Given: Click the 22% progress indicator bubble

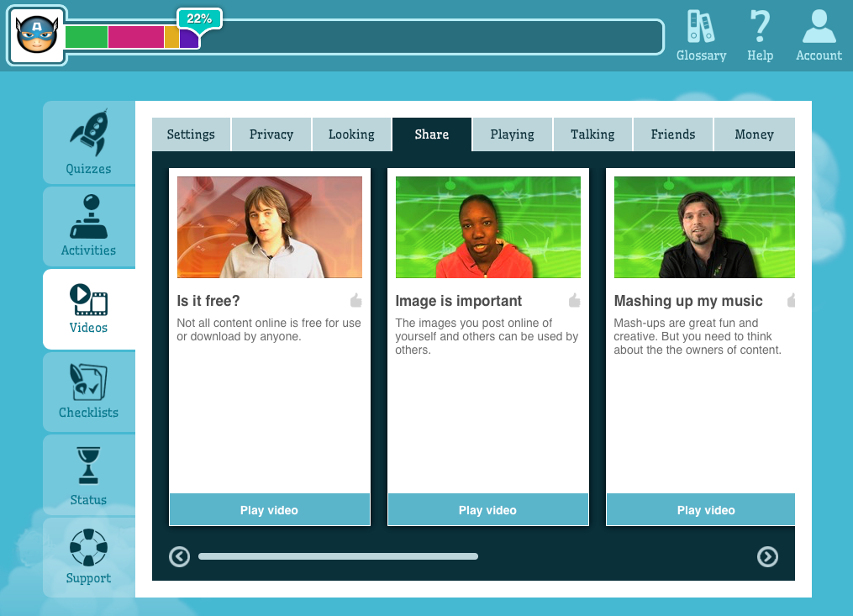Looking at the screenshot, I should (x=199, y=18).
